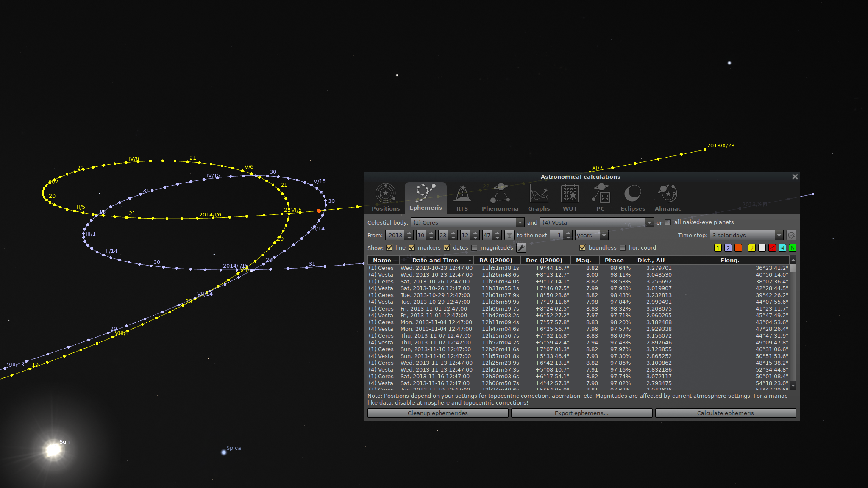Check all naked-eye planets option
Image resolution: width=868 pixels, height=488 pixels.
[668, 222]
